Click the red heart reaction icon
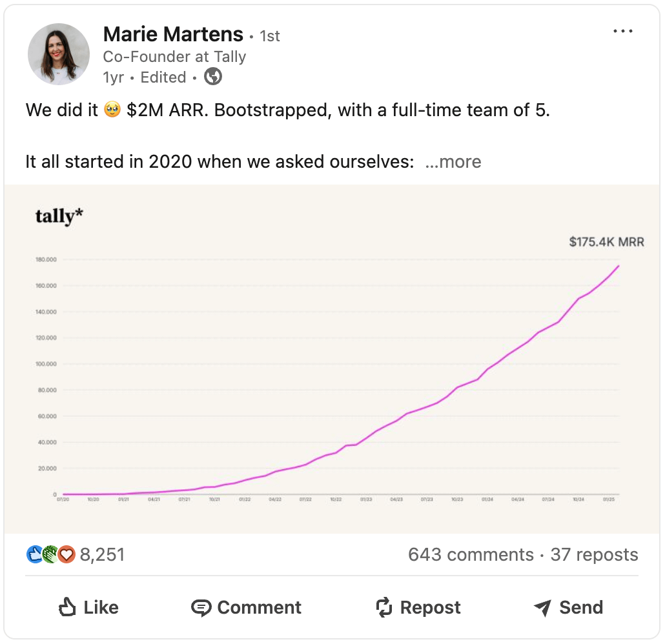The height and width of the screenshot is (644, 665). (x=66, y=554)
